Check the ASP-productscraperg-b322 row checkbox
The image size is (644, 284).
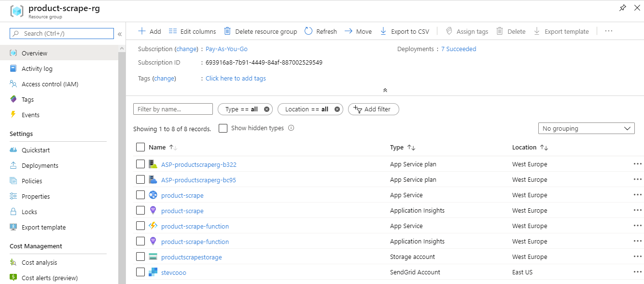[140, 164]
